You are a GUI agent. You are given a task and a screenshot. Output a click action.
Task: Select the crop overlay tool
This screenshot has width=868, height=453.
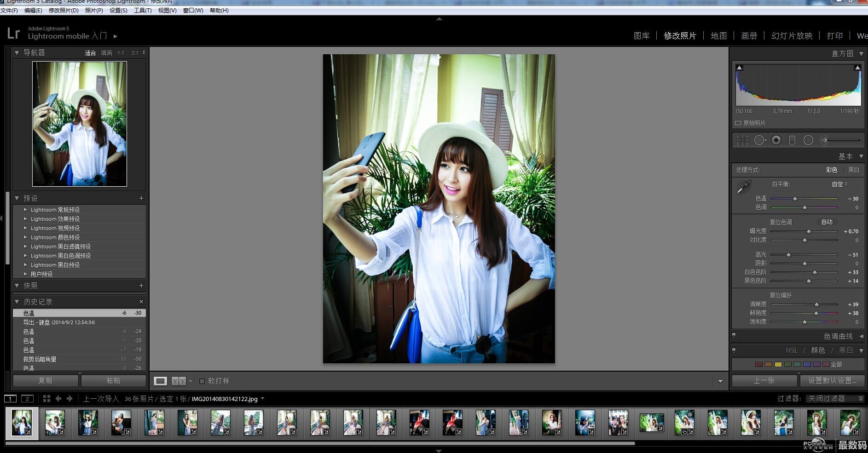tap(742, 140)
